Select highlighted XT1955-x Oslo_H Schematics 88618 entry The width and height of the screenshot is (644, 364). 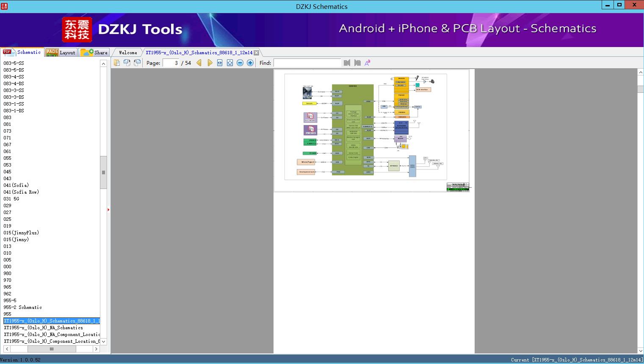[x=52, y=321]
